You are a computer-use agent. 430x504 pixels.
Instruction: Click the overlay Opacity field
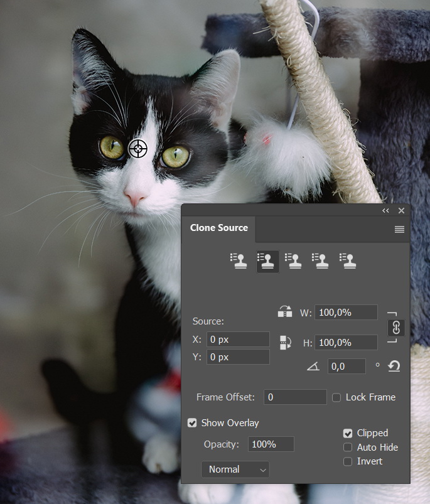[x=271, y=444]
